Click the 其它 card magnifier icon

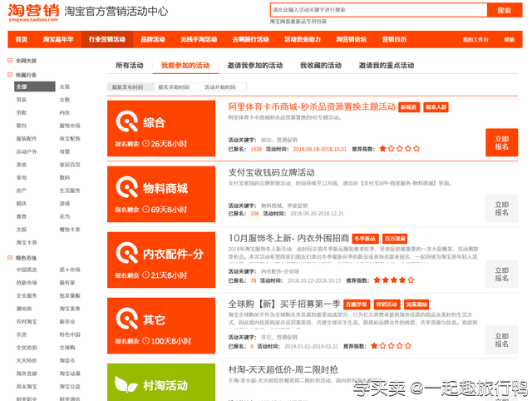point(127,319)
